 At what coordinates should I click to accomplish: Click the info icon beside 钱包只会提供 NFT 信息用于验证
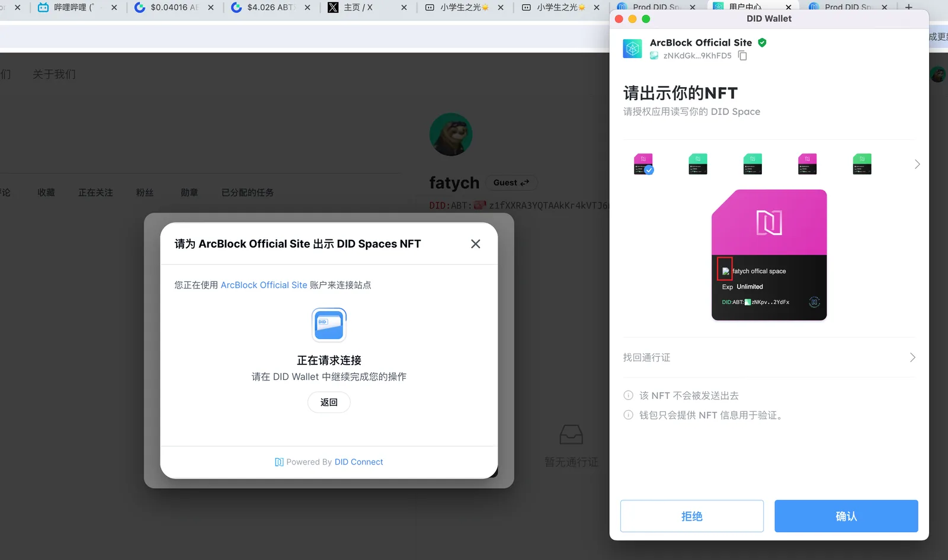coord(628,415)
